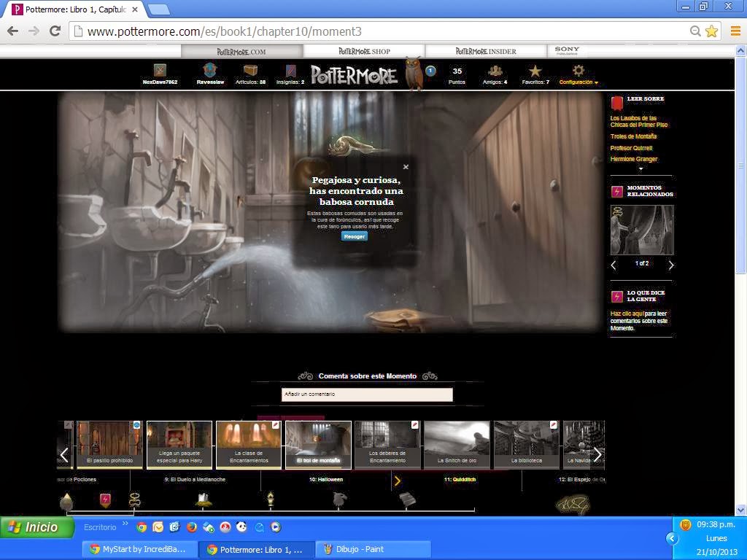Click the Recoger button
The width and height of the screenshot is (747, 560).
(x=355, y=236)
